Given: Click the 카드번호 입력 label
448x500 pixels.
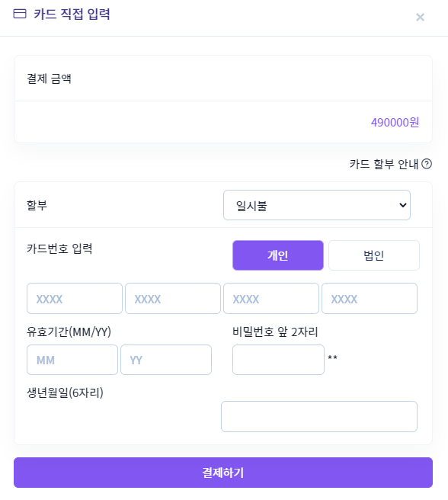Looking at the screenshot, I should point(59,248).
